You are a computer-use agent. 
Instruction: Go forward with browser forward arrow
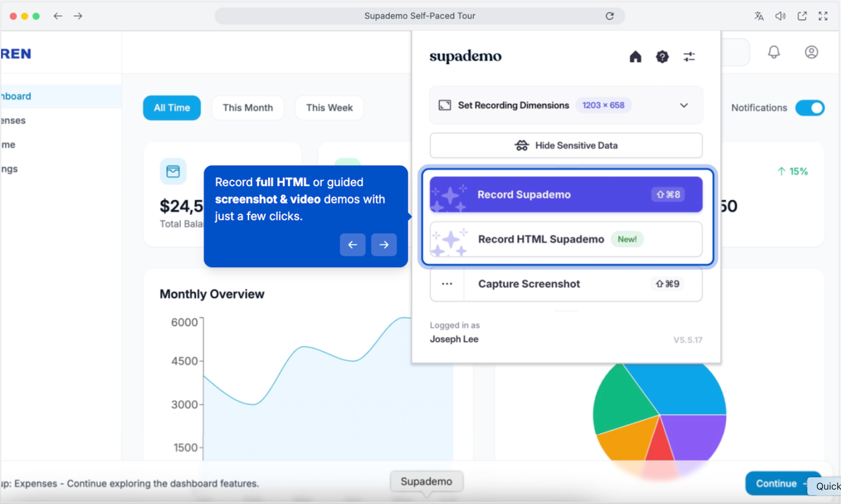point(78,16)
